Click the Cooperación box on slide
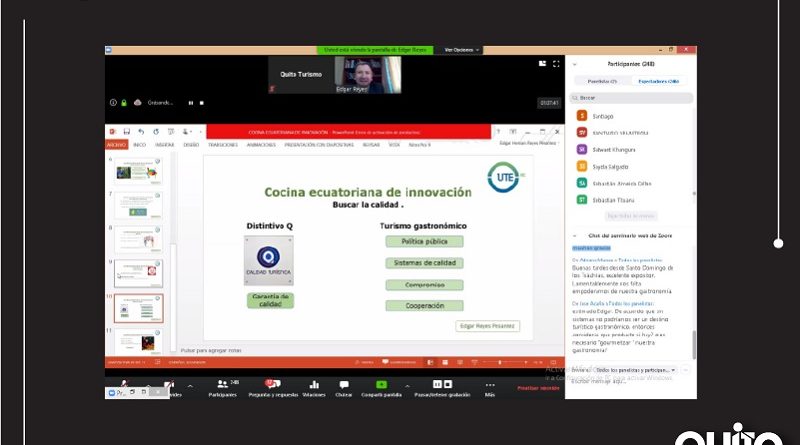 click(x=424, y=306)
